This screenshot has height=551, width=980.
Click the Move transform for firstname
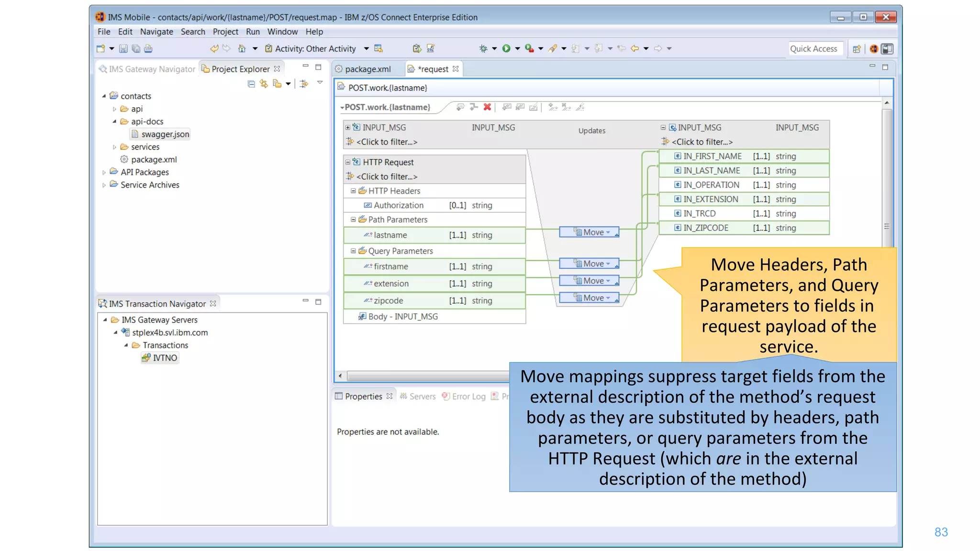590,264
